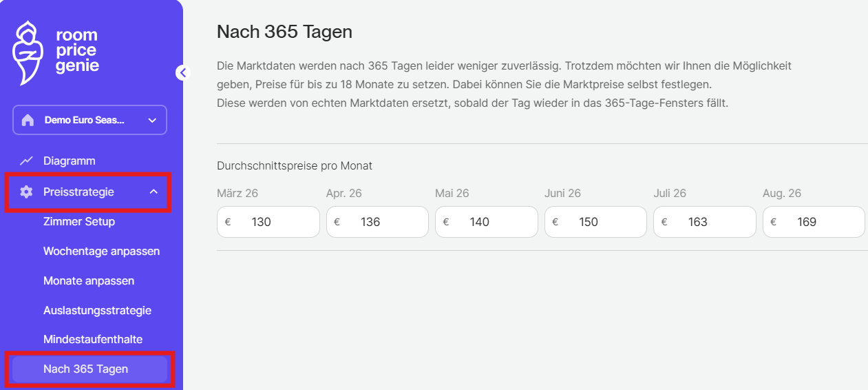
Task: Collapse the sidebar with the arrow button
Action: point(182,72)
